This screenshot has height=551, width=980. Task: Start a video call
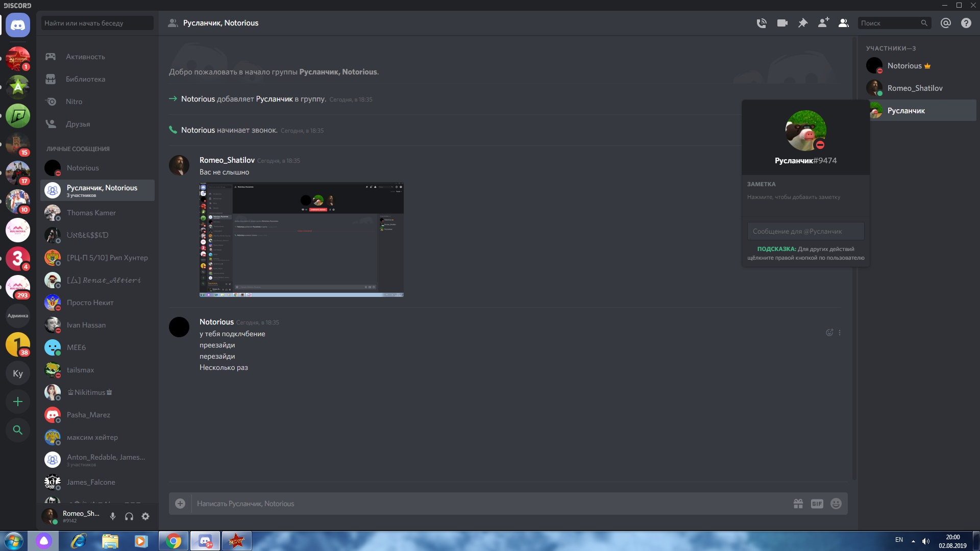782,23
